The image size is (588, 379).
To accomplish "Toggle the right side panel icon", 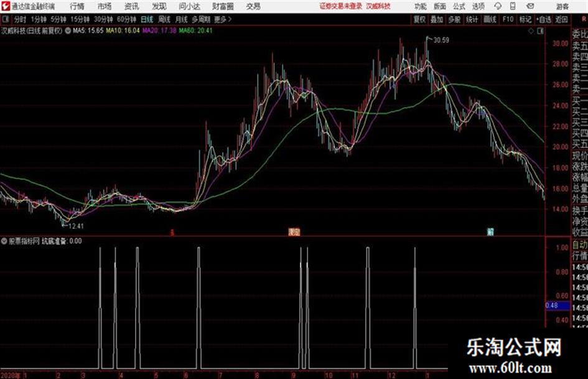I will 540,31.
